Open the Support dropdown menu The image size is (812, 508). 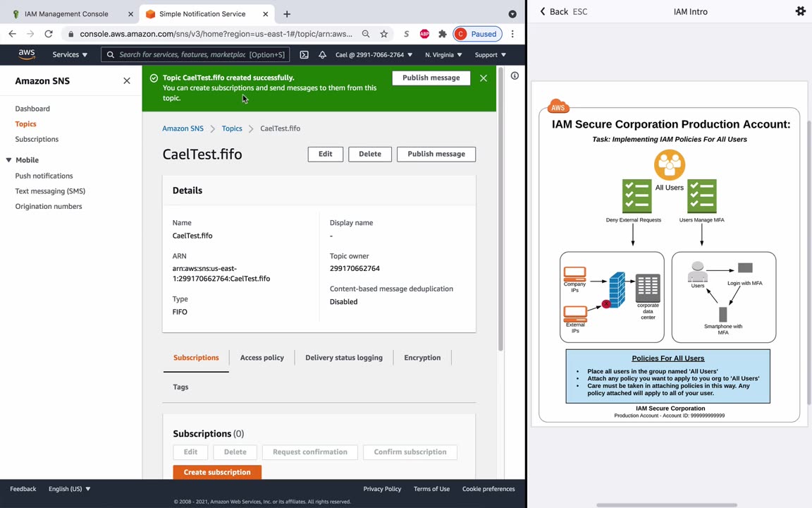point(490,55)
